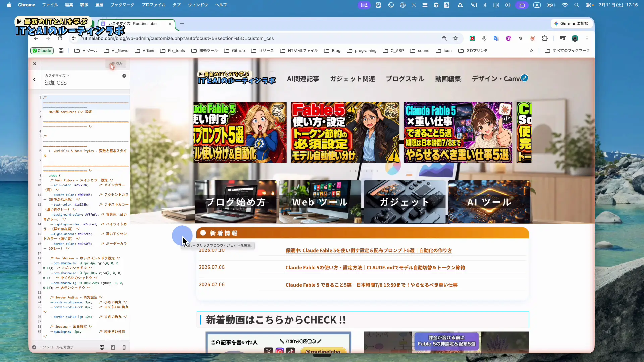Switch to desktop preview mode
Screen dimensions: 644x362
point(102,348)
